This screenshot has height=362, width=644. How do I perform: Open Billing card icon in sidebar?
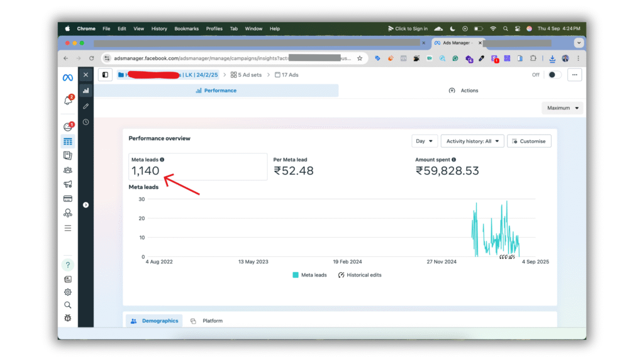67,199
